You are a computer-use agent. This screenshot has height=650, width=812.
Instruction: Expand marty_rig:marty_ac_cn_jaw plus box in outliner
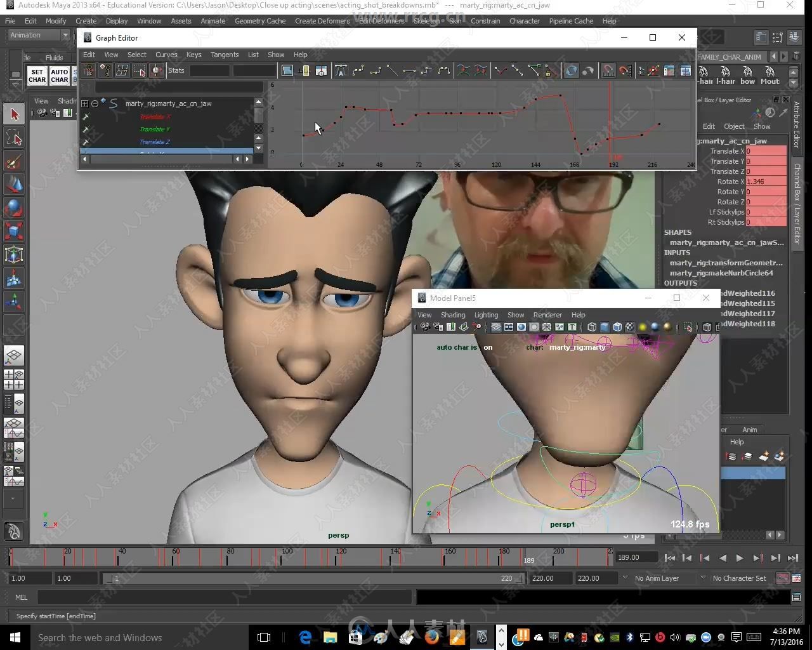(x=84, y=103)
